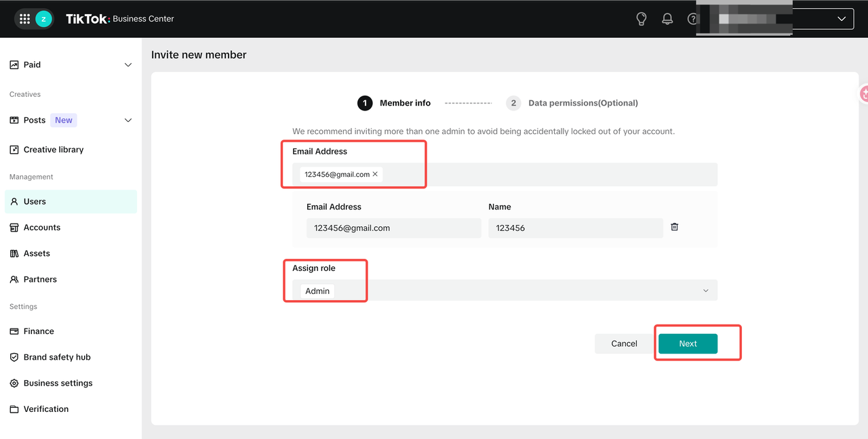
Task: Open the lightbulb tips icon
Action: [x=641, y=19]
